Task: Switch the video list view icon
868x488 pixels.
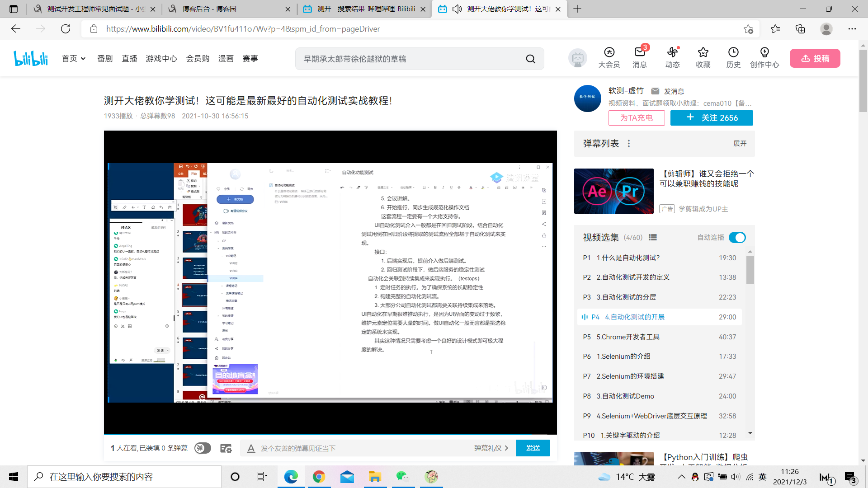Action: [x=652, y=238]
